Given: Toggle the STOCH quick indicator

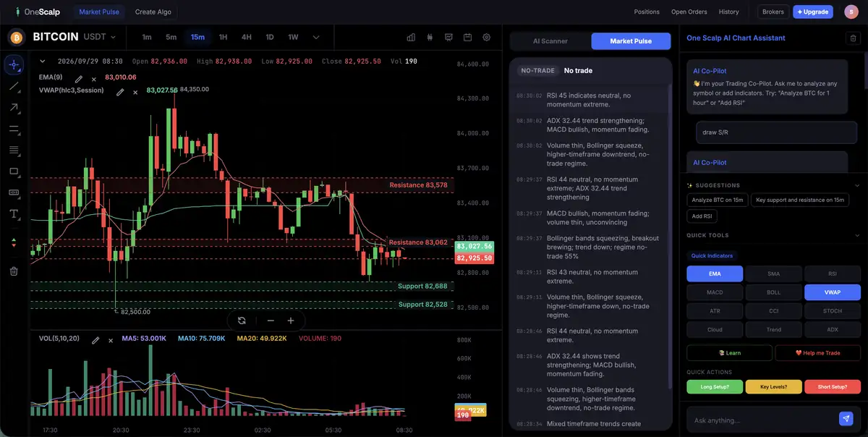Looking at the screenshot, I should 832,311.
